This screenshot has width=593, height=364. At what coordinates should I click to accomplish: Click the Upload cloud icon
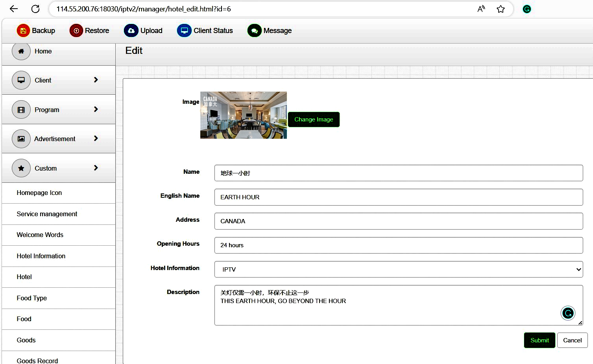(131, 30)
